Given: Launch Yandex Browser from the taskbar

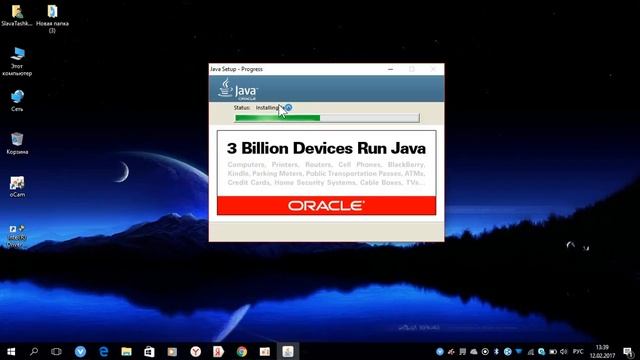Looking at the screenshot, I should coord(196,351).
